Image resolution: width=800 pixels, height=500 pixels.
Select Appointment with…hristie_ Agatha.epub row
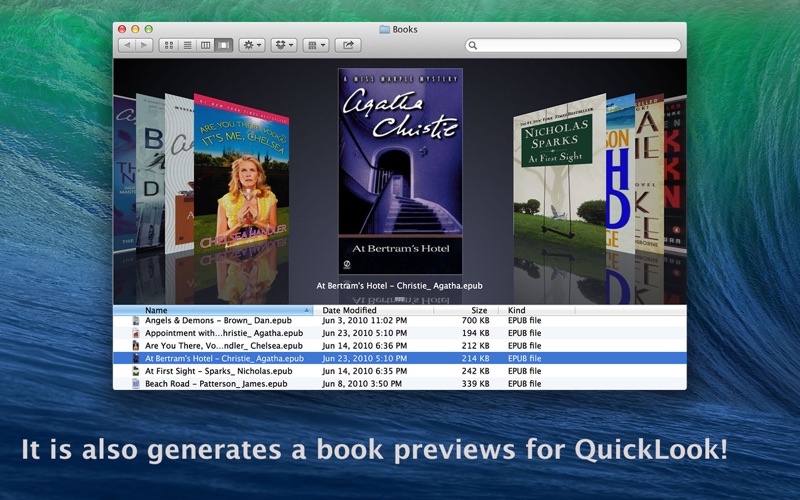coord(399,333)
